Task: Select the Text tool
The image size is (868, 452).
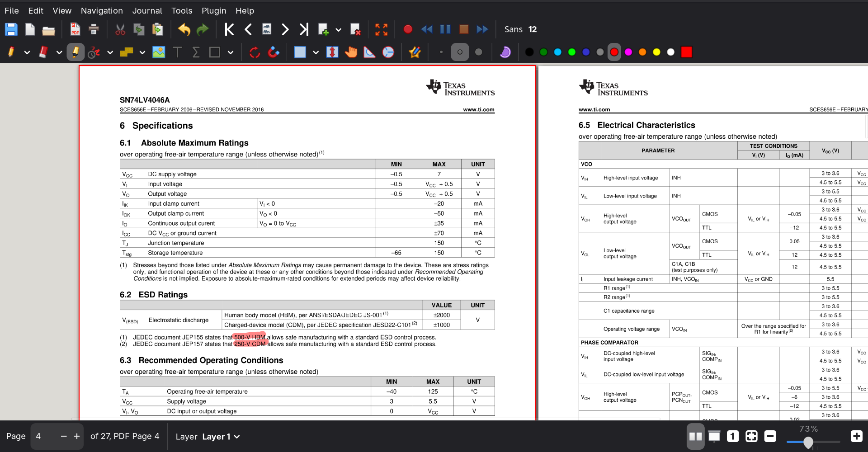Action: click(177, 52)
